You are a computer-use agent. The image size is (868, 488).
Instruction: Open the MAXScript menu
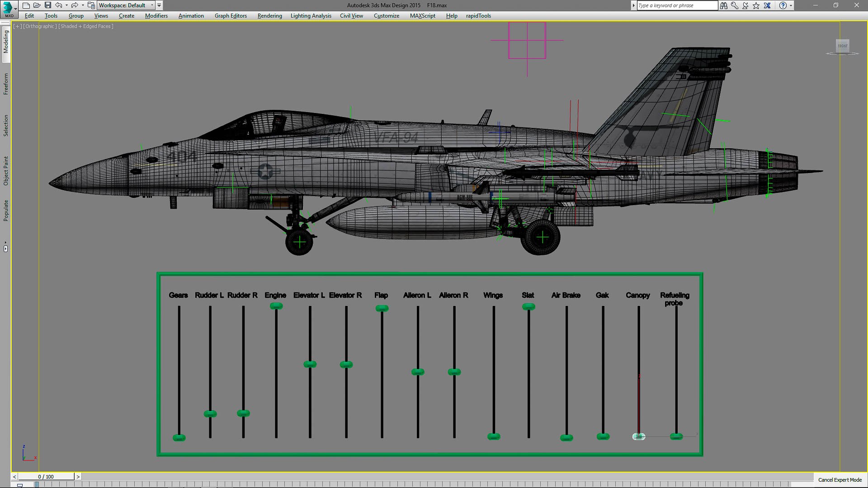[423, 16]
